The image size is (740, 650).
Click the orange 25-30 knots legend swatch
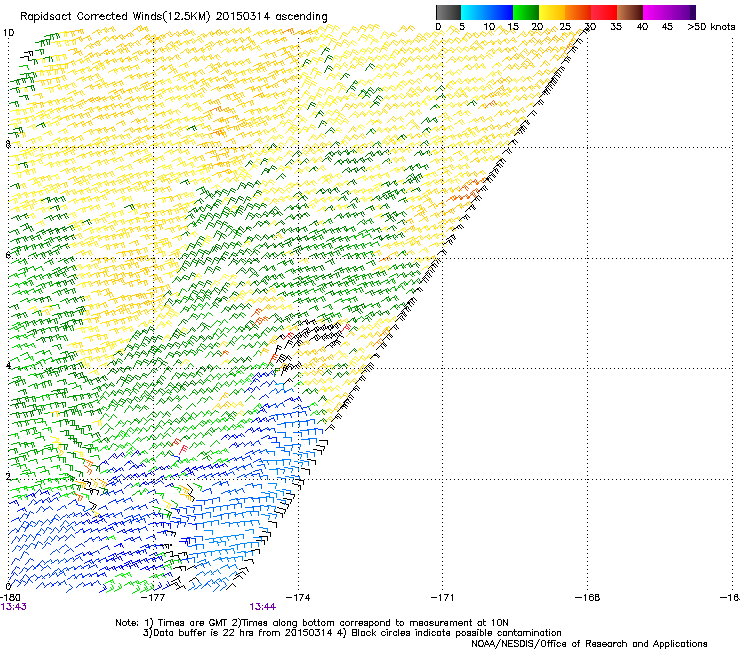(578, 12)
